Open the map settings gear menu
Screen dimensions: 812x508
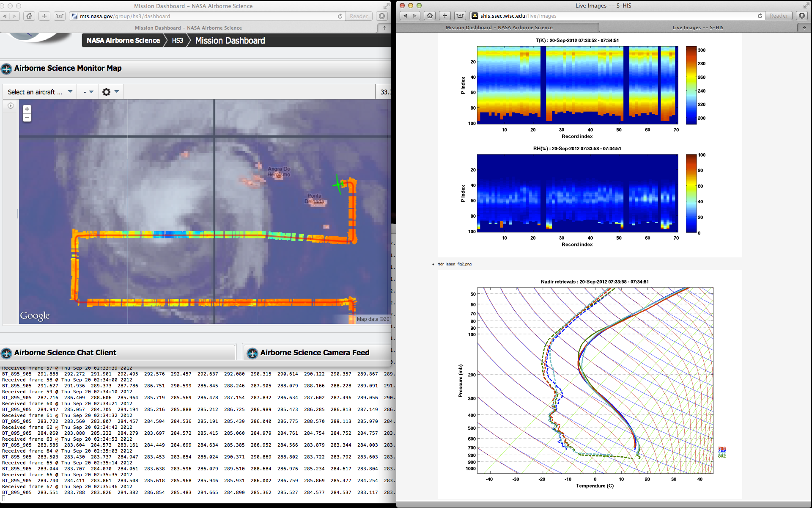click(107, 92)
